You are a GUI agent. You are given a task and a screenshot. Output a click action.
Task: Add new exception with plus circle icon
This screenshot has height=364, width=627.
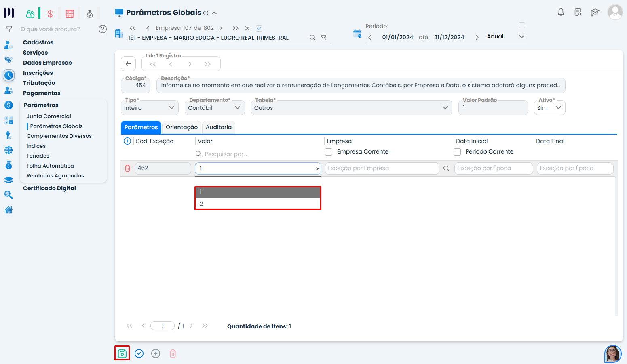click(x=127, y=141)
